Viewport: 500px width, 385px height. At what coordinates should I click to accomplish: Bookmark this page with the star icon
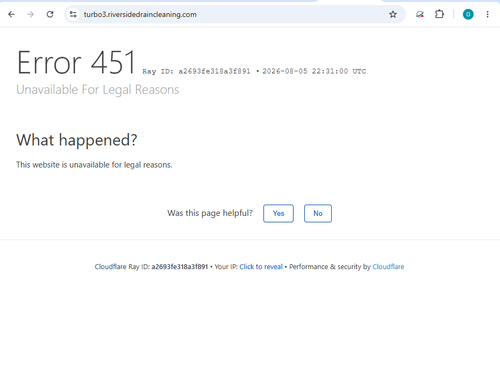click(x=393, y=14)
